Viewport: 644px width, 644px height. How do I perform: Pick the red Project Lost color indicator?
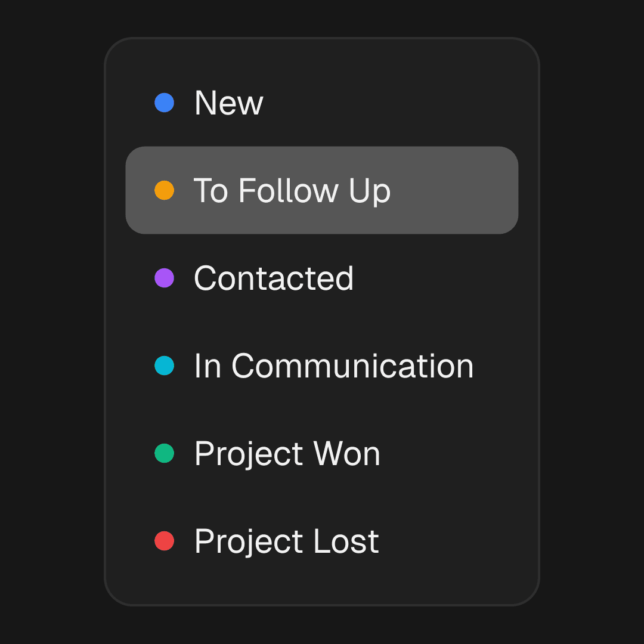pos(164,541)
